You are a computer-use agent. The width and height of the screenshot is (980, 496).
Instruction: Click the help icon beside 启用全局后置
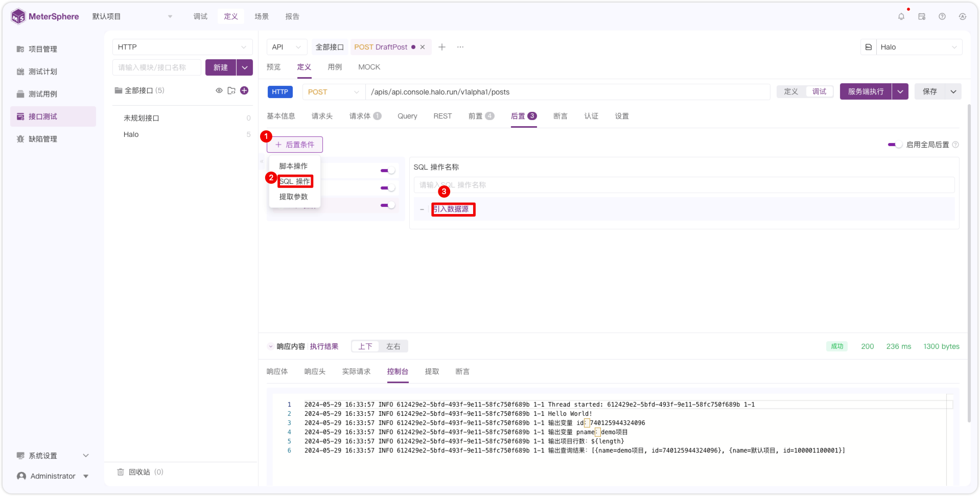[955, 145]
